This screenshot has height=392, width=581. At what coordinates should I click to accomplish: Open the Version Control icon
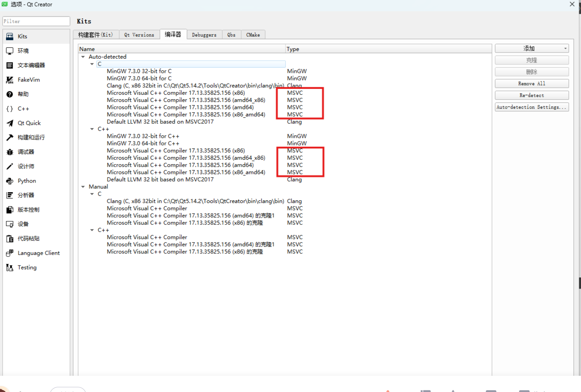tap(10, 210)
